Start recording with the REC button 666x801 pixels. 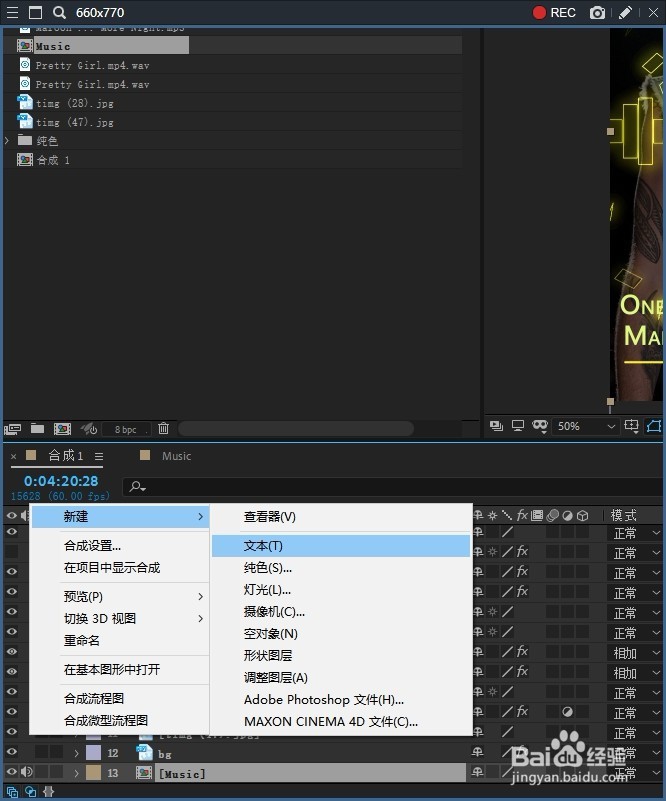point(554,13)
